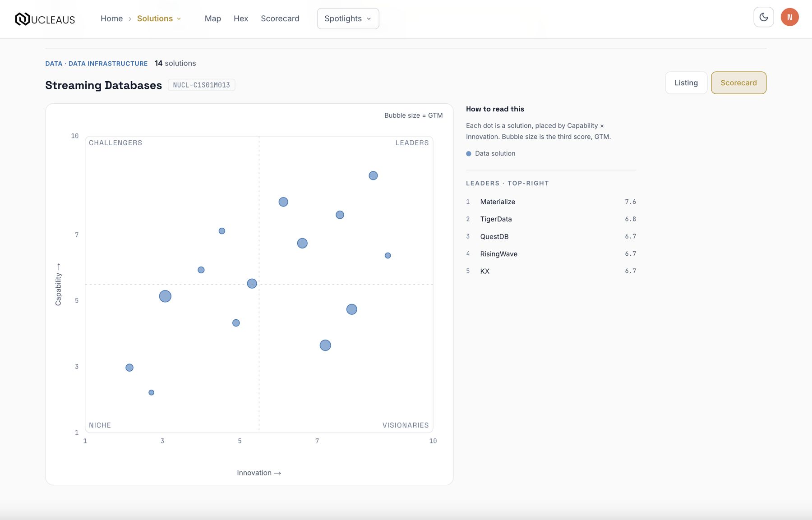
Task: Click the Materialize score 7.6
Action: (630, 202)
